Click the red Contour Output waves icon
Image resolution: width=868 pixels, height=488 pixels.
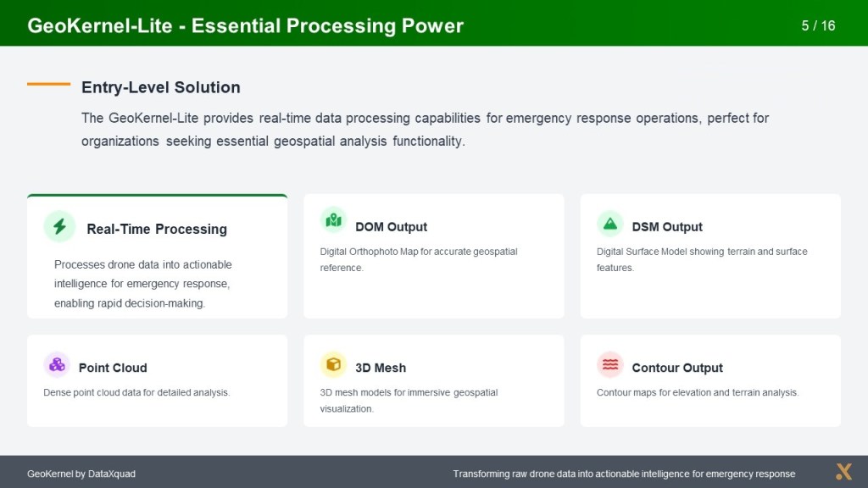[610, 364]
